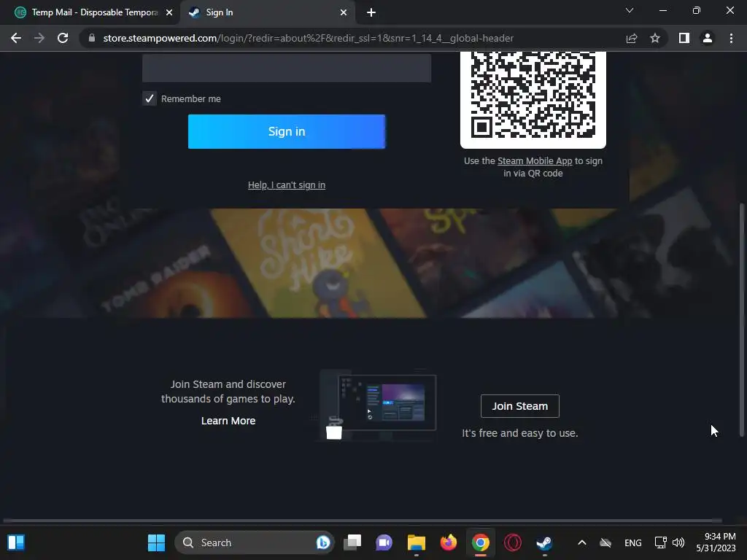
Task: Launch the Teams Chat app
Action: (384, 542)
